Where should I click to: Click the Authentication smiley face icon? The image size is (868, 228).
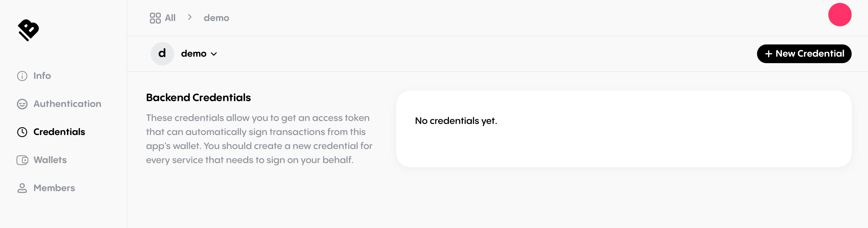[22, 104]
